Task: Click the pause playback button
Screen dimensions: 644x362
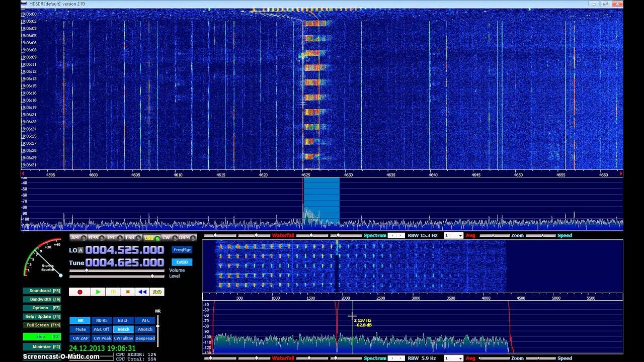Action: point(113,292)
